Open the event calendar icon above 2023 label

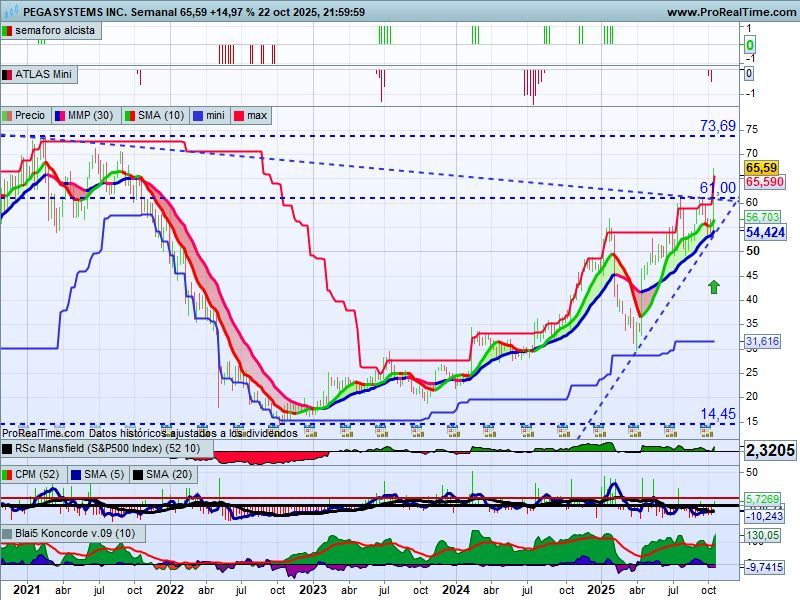(310, 432)
